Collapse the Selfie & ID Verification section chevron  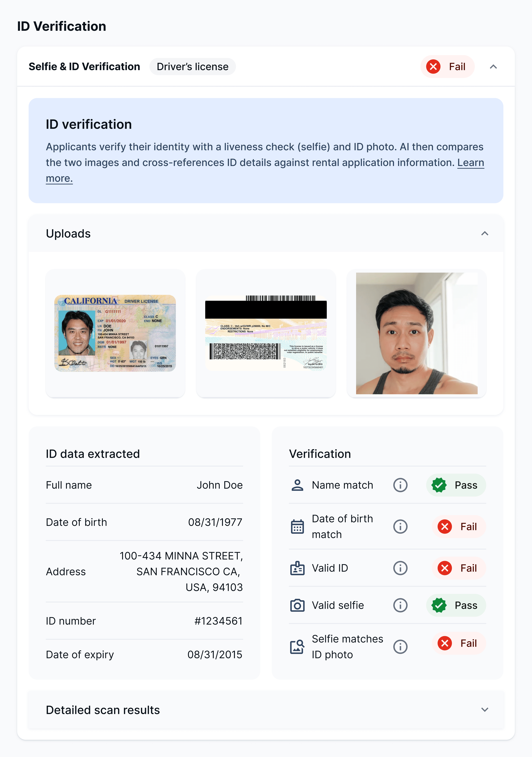pos(493,67)
